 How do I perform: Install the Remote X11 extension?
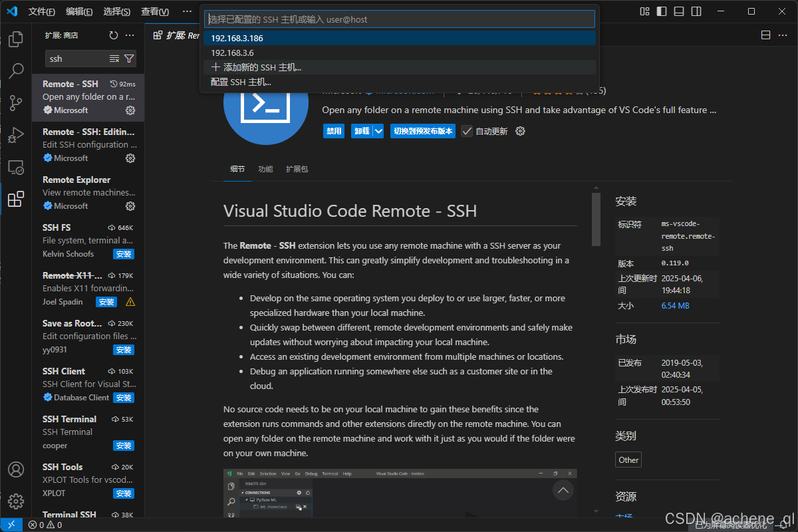tap(106, 302)
